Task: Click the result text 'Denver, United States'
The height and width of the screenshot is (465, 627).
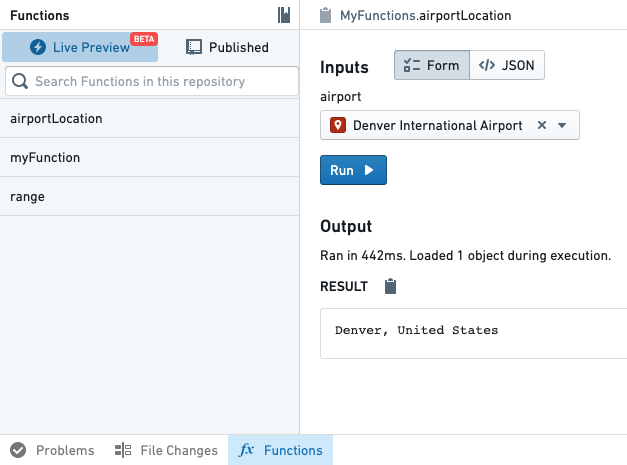Action: click(416, 330)
